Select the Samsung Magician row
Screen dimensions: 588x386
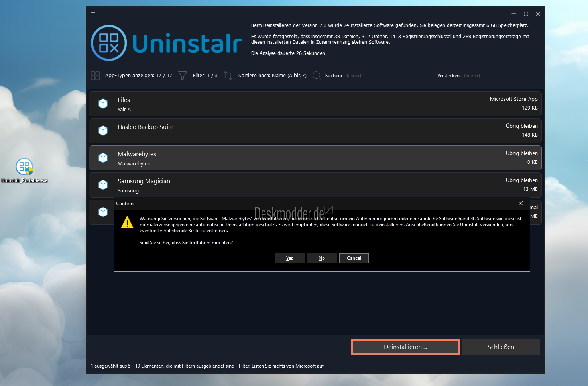click(315, 185)
